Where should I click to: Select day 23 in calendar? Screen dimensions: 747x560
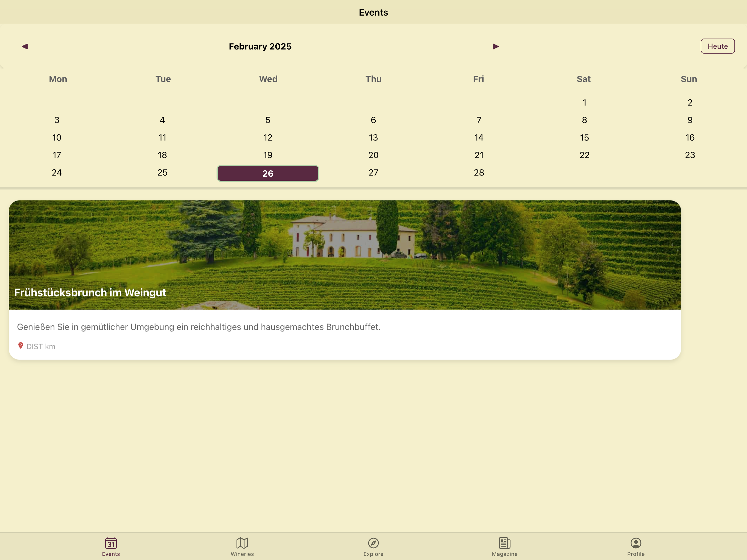690,155
